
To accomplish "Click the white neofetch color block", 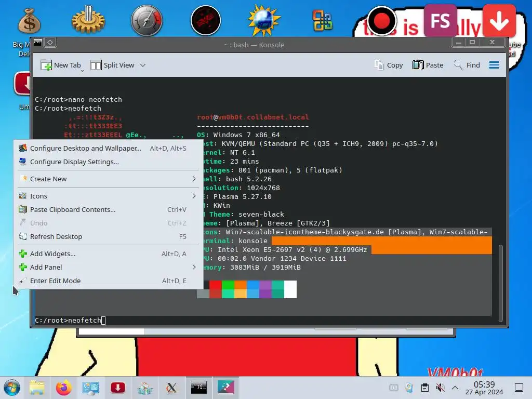I will pyautogui.click(x=290, y=289).
